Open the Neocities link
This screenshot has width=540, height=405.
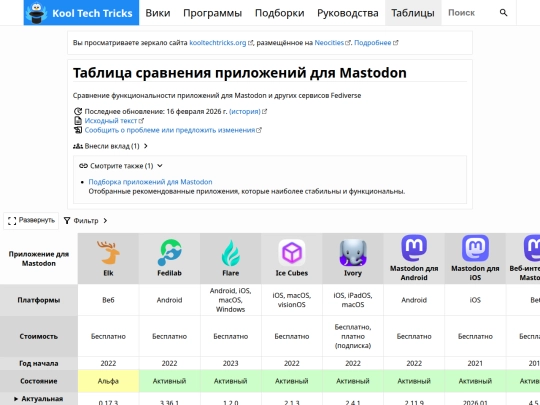click(x=329, y=43)
